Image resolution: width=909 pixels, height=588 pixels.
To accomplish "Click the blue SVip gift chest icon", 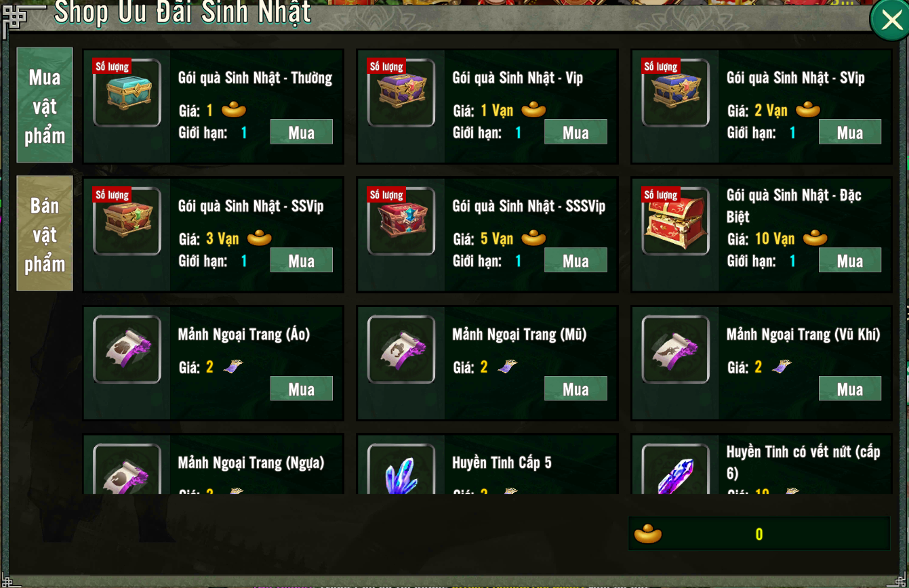I will click(675, 93).
